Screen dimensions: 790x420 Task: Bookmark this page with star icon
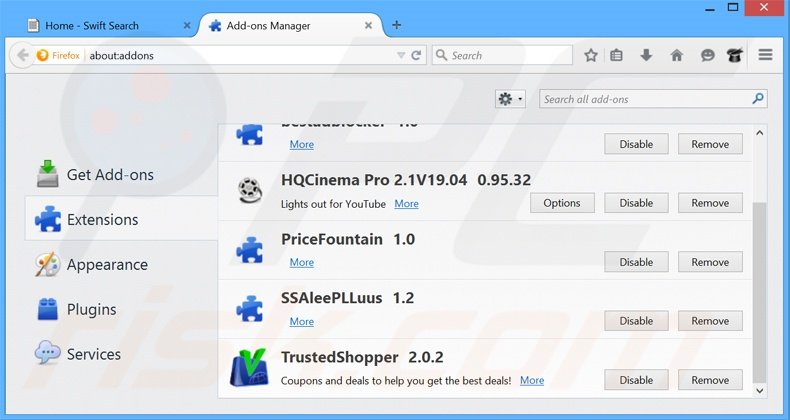[591, 55]
